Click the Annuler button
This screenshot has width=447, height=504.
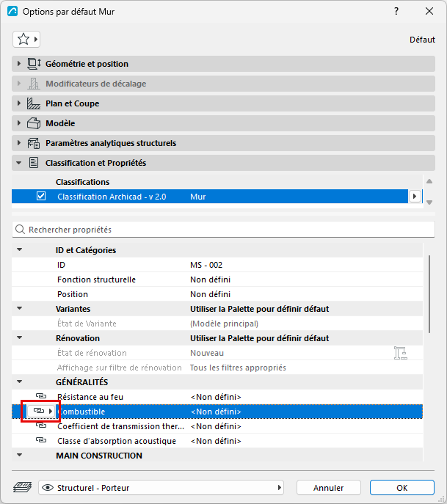click(328, 488)
